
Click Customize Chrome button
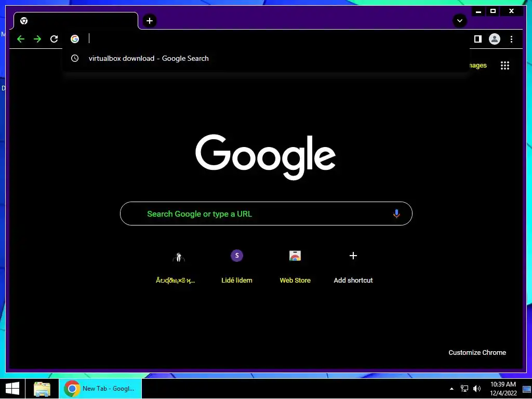(477, 353)
